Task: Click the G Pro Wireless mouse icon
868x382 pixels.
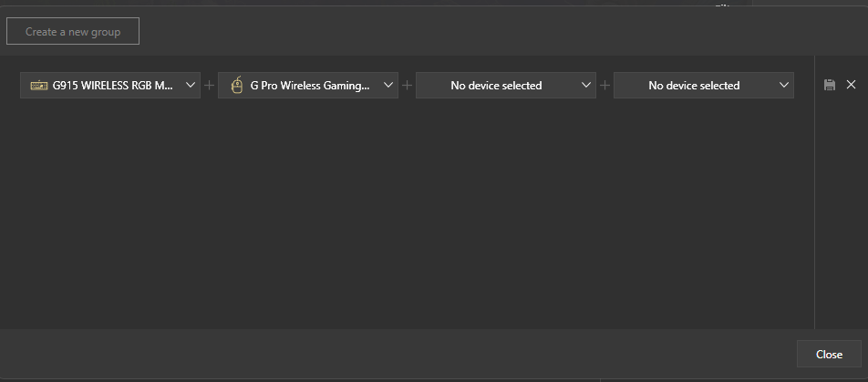Action: (x=237, y=86)
